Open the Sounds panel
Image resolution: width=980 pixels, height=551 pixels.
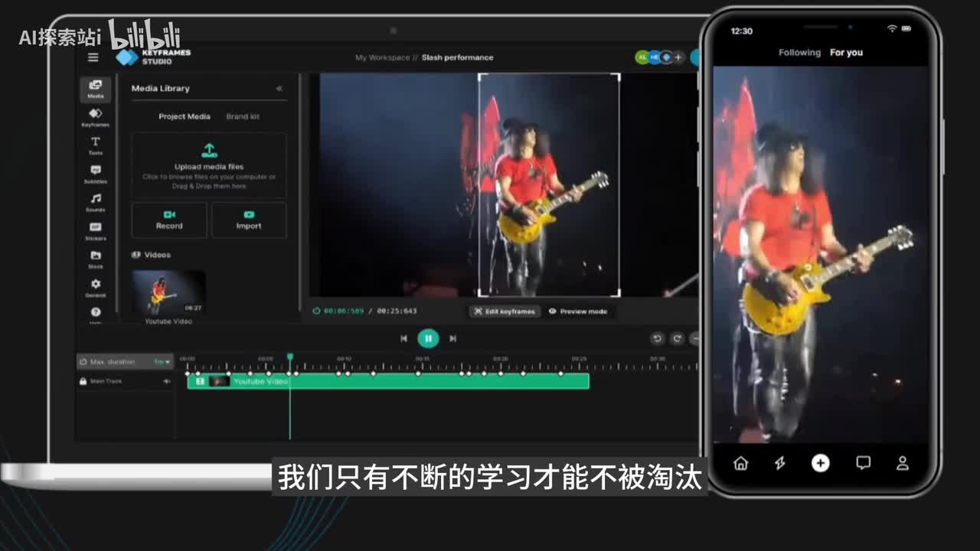[x=95, y=202]
